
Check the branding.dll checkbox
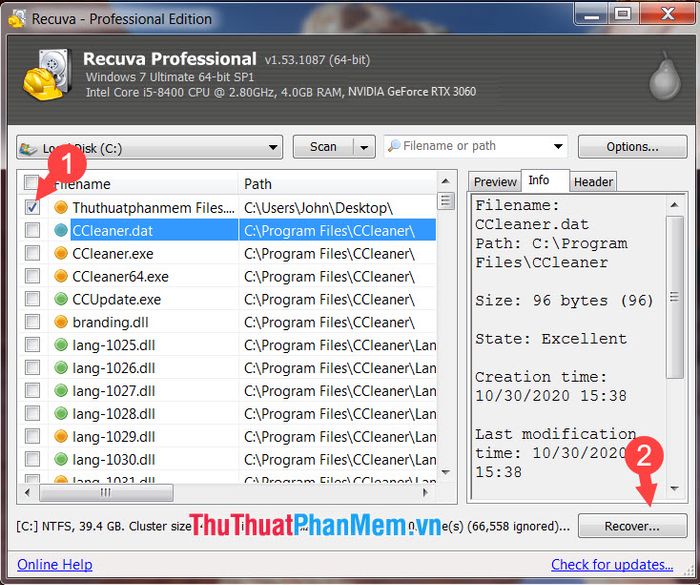click(x=32, y=322)
